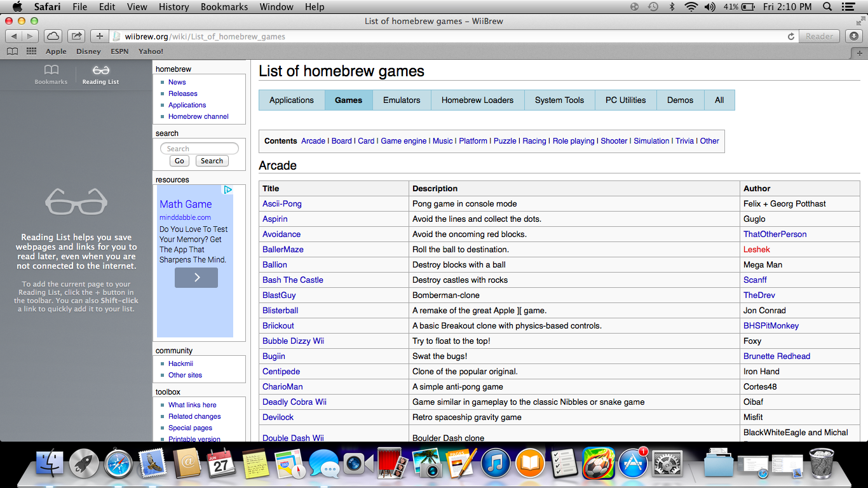Open the Disney bookmark
Viewport: 868px width, 488px height.
pos(88,51)
